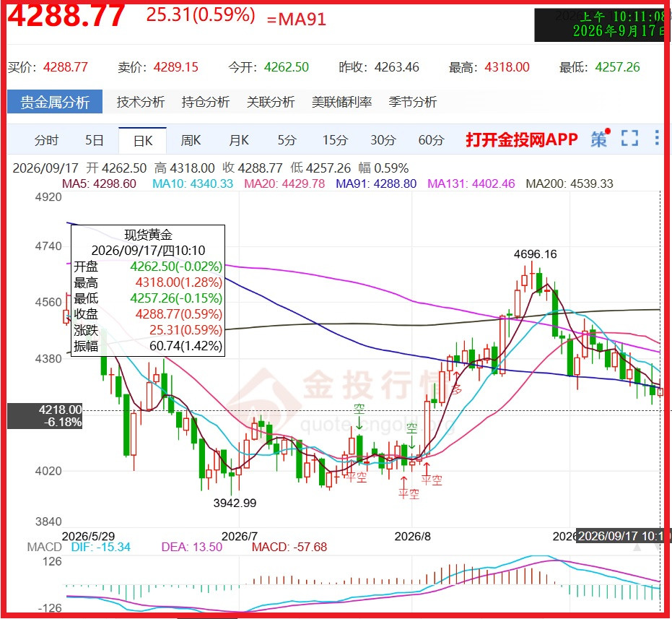Expand chart to fullscreen view
The height and width of the screenshot is (619, 672).
[x=629, y=139]
